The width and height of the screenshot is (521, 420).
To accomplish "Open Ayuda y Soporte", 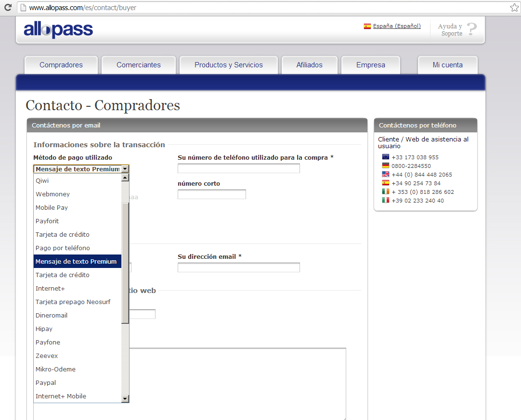I will click(451, 30).
